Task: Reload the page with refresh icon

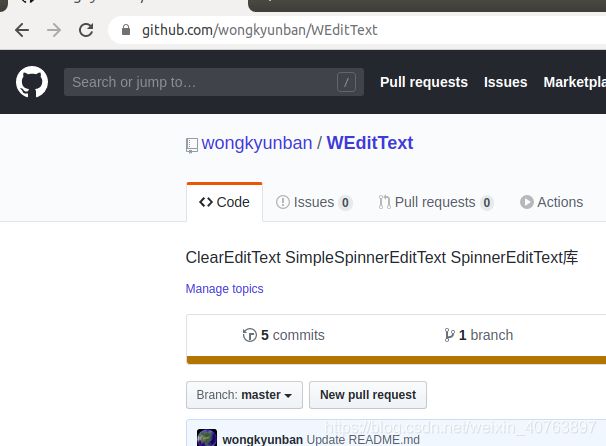Action: coord(86,30)
